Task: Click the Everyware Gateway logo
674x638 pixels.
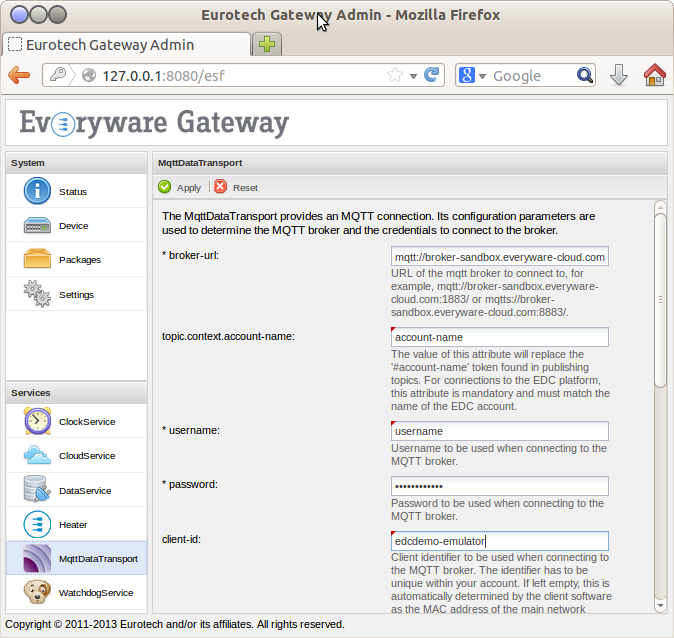Action: pyautogui.click(x=154, y=123)
